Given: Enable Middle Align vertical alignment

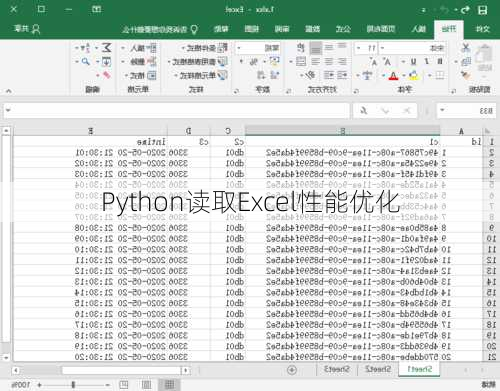Looking at the screenshot, I should click(329, 48).
